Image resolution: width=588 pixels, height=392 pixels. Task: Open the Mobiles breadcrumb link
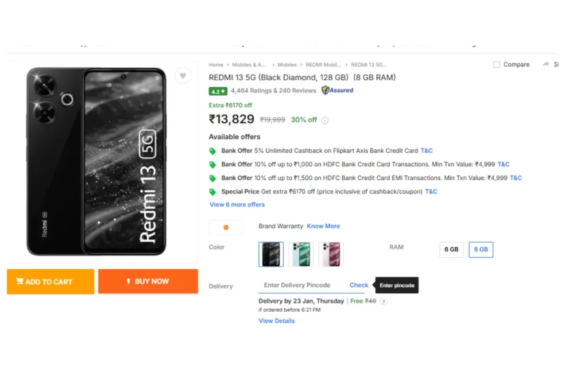[287, 65]
